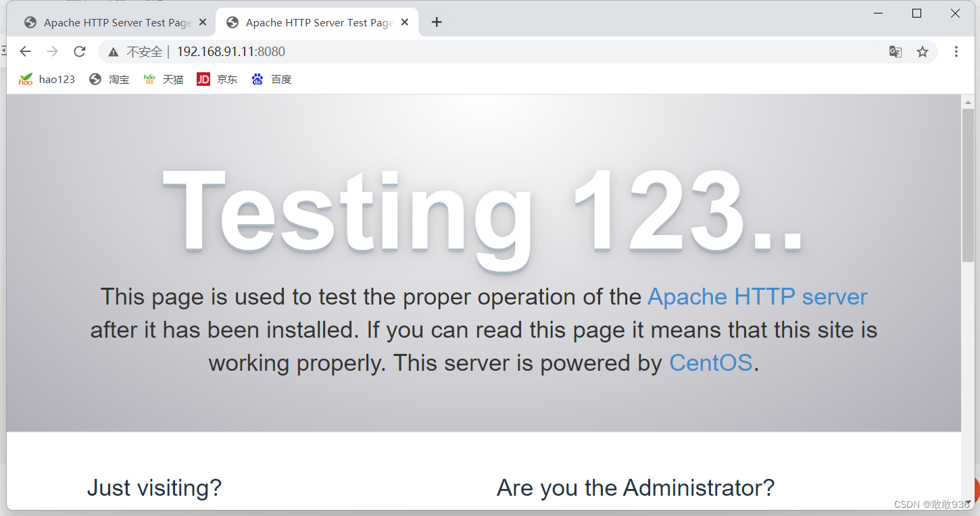Select the second Apache HTTP Server Test Page tab

click(x=318, y=22)
